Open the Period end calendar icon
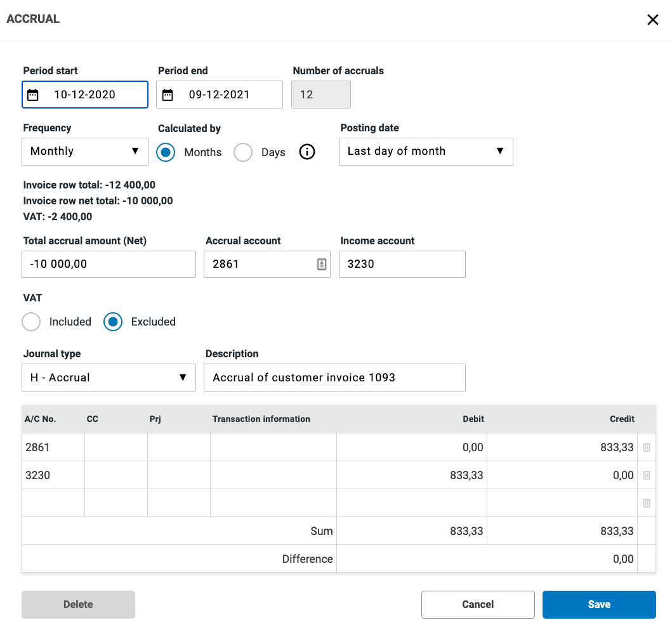672x625 pixels. (x=168, y=95)
